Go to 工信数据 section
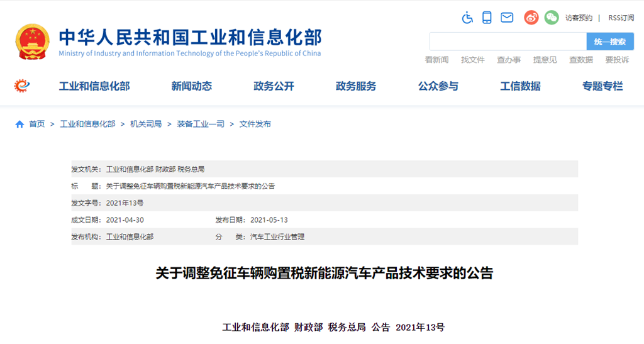The width and height of the screenshot is (644, 344). click(x=520, y=86)
